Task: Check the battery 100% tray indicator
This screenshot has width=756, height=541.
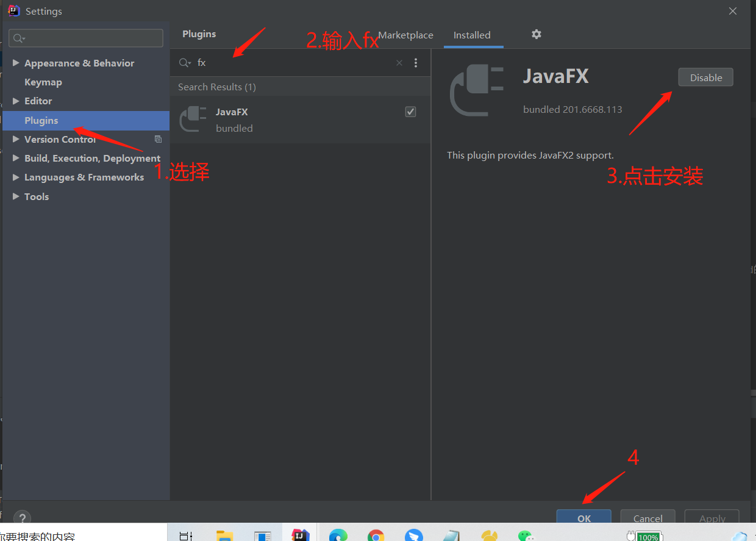Action: point(644,536)
